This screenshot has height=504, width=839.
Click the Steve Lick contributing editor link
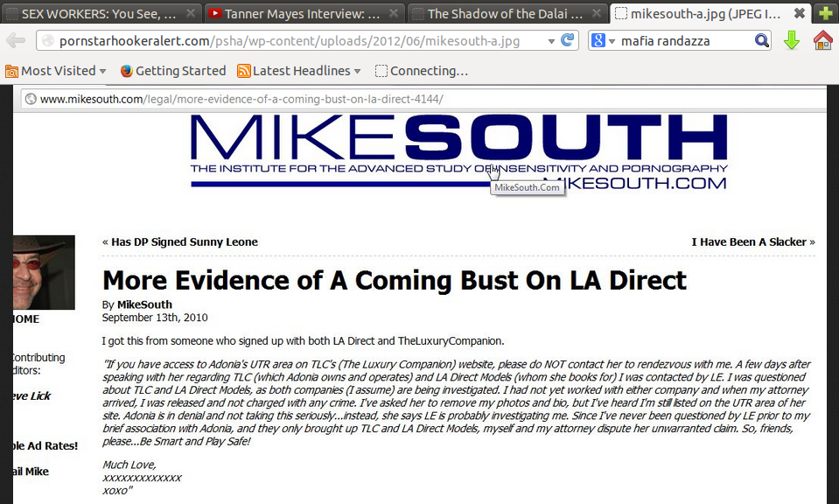tap(32, 395)
